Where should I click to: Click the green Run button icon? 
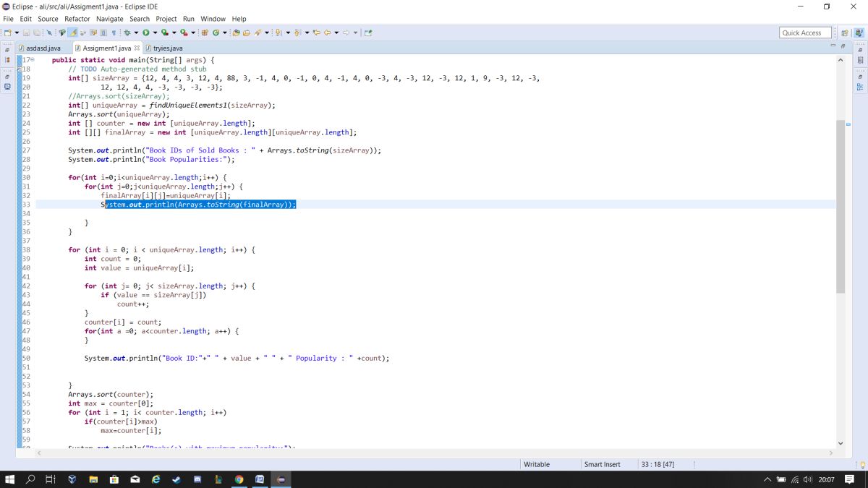146,33
